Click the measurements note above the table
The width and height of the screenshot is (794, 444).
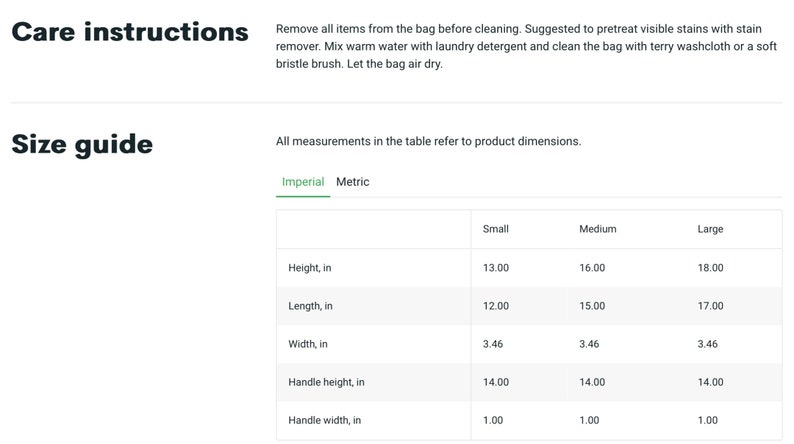[x=428, y=141]
